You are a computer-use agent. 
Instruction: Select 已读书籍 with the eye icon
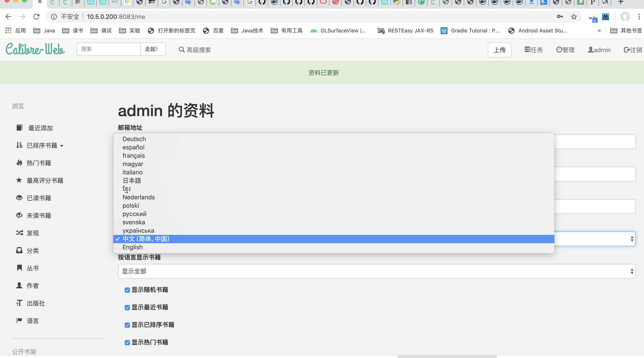(39, 198)
